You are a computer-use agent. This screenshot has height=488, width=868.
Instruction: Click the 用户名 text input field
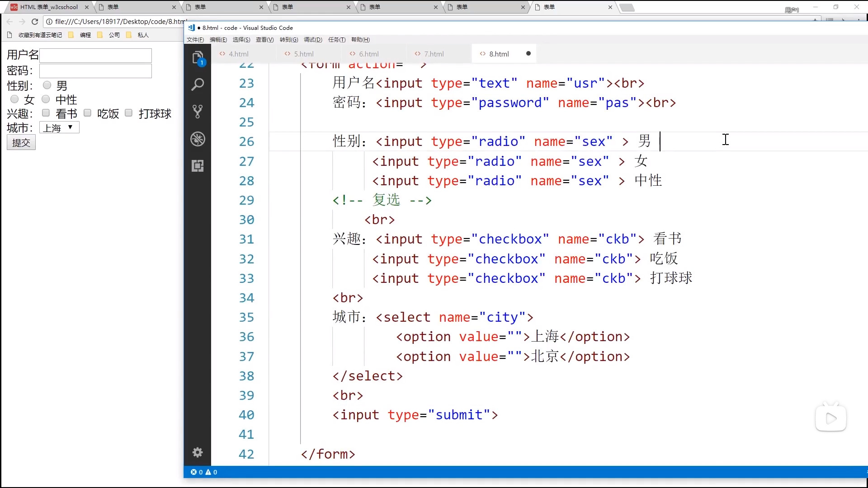(95, 56)
